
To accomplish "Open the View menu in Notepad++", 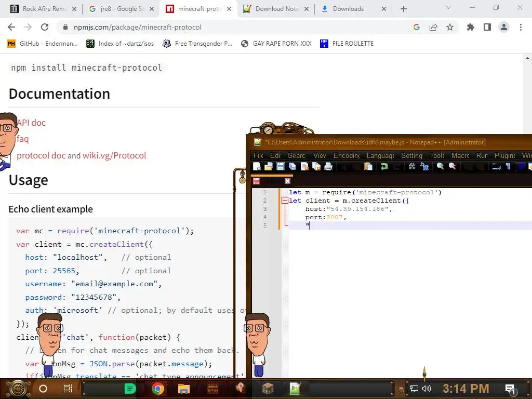I will (x=320, y=155).
